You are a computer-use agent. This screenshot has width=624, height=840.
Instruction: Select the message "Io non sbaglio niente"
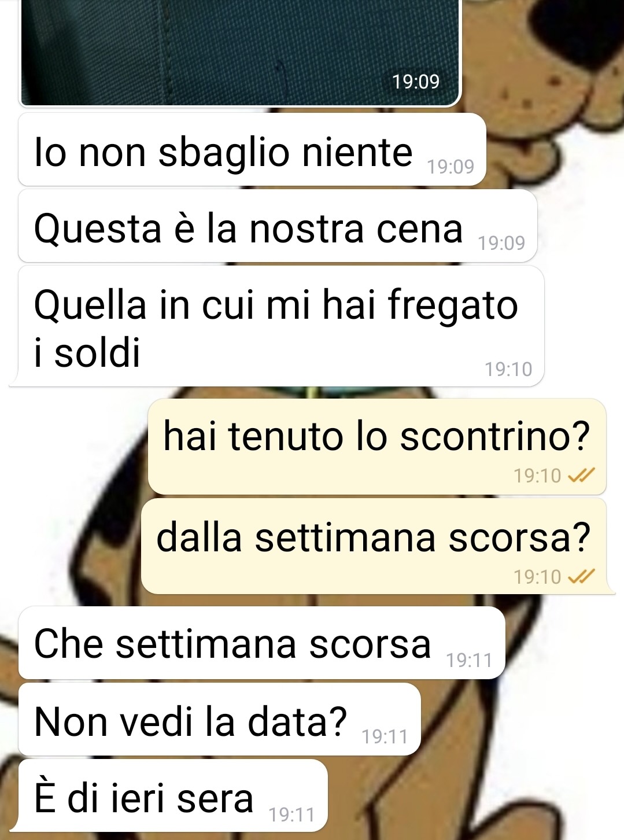252,149
